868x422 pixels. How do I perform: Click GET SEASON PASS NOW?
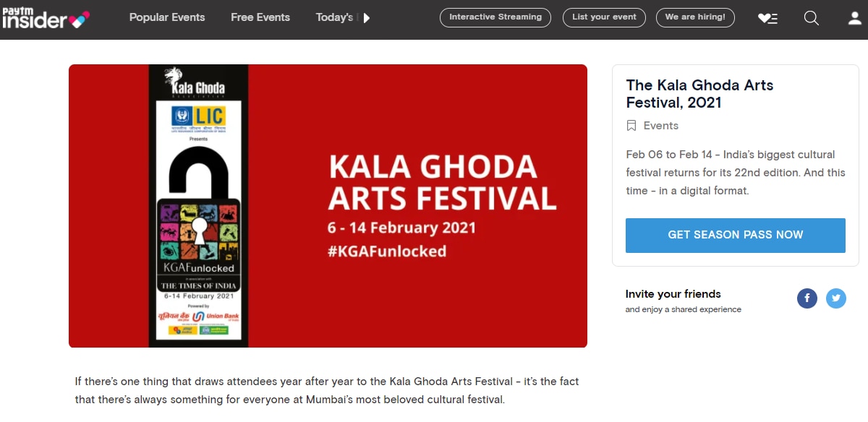point(735,235)
